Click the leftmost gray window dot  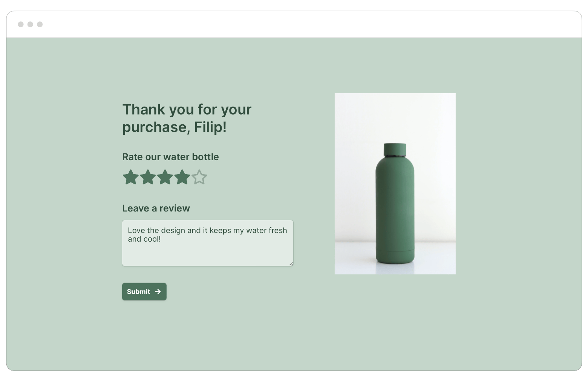(21, 24)
